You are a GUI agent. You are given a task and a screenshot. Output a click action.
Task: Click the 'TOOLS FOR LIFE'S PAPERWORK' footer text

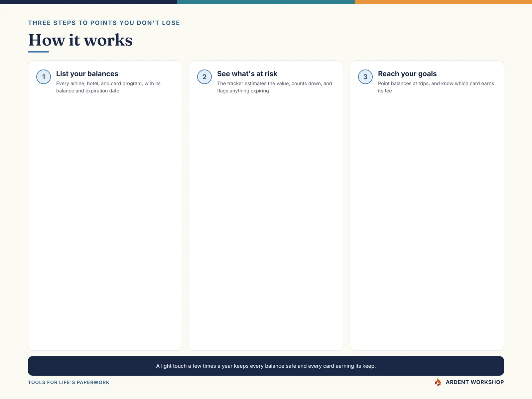69,382
